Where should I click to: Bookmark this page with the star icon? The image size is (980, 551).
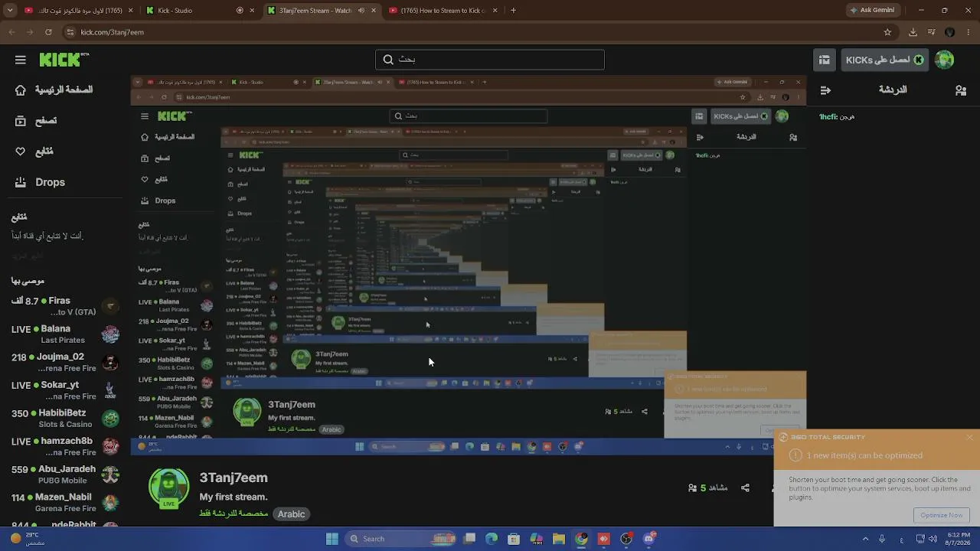(887, 32)
